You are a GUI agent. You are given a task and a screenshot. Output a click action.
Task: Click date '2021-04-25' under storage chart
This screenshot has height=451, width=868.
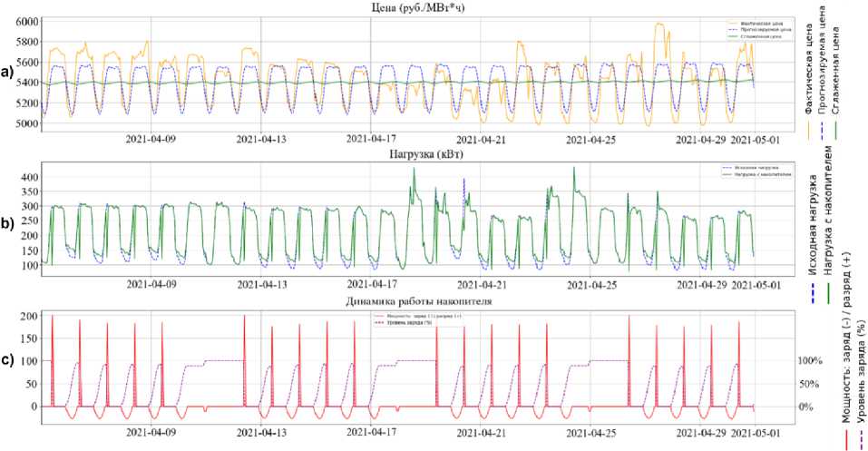coord(590,433)
